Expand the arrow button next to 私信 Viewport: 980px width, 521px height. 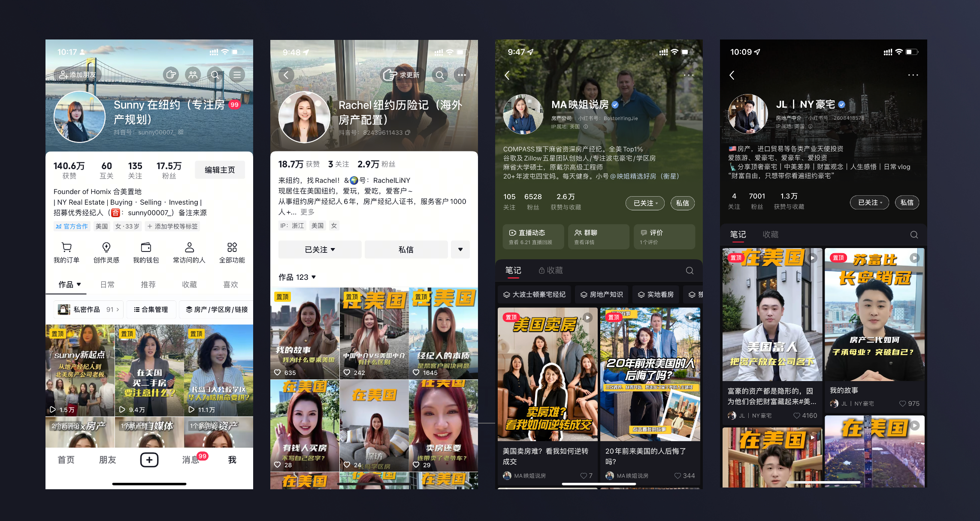pyautogui.click(x=460, y=249)
